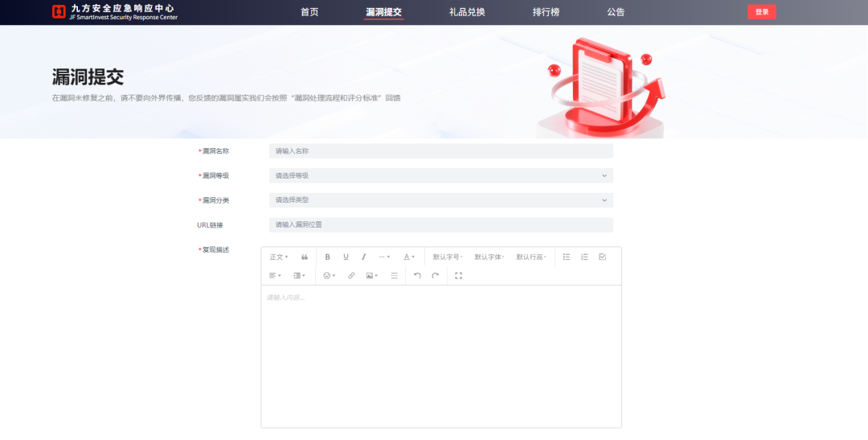Open the 正文 heading style dropdown
This screenshot has height=440, width=868.
[278, 257]
